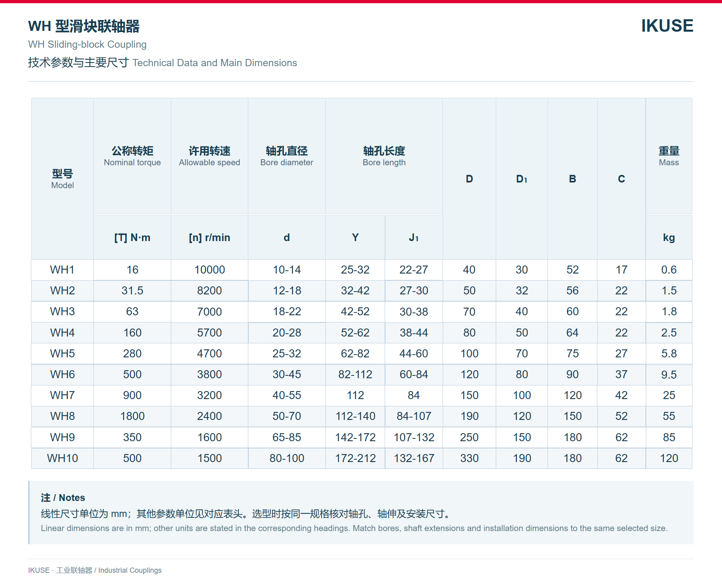Select the 1800 torque value for WH8

[x=132, y=416]
